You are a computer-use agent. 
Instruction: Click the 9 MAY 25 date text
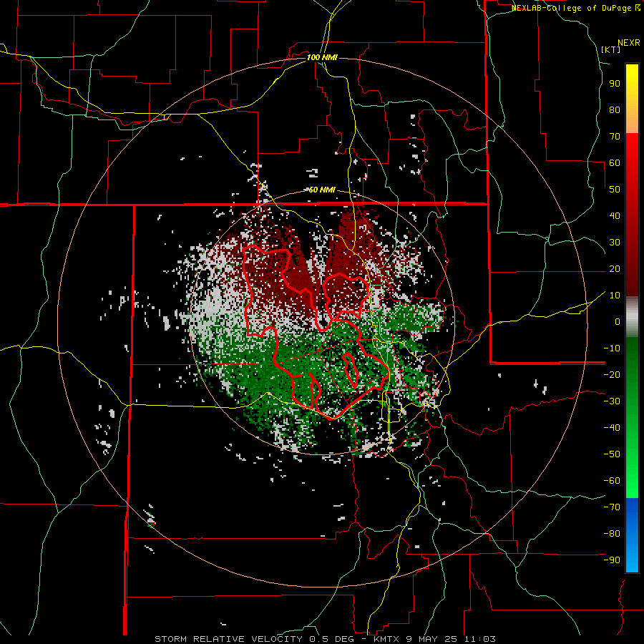tap(433, 639)
